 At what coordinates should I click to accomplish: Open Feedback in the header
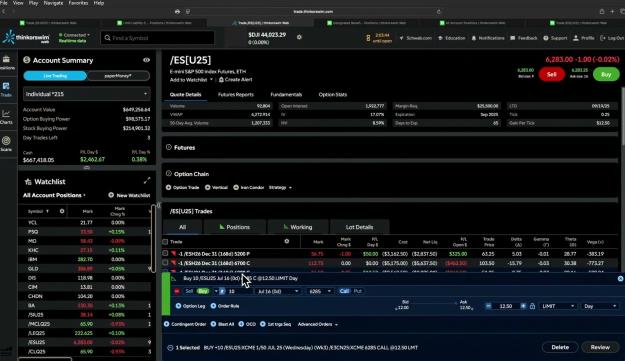524,38
